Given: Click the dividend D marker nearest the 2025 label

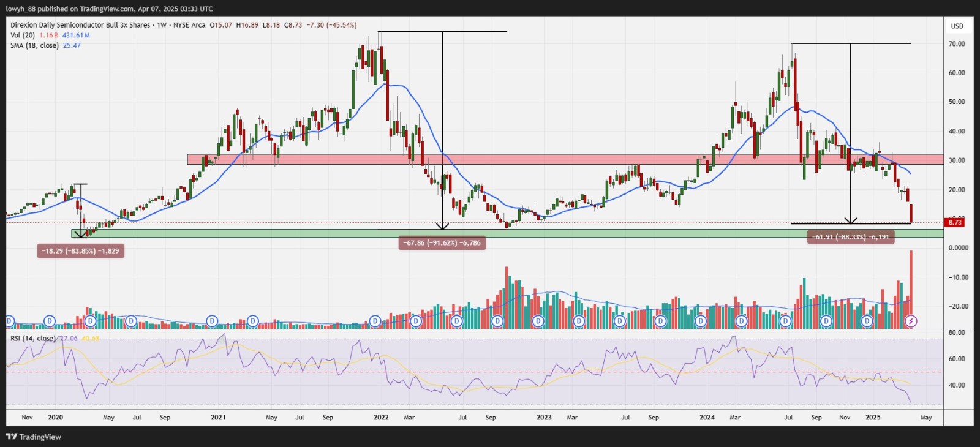Looking at the screenshot, I should 867,321.
